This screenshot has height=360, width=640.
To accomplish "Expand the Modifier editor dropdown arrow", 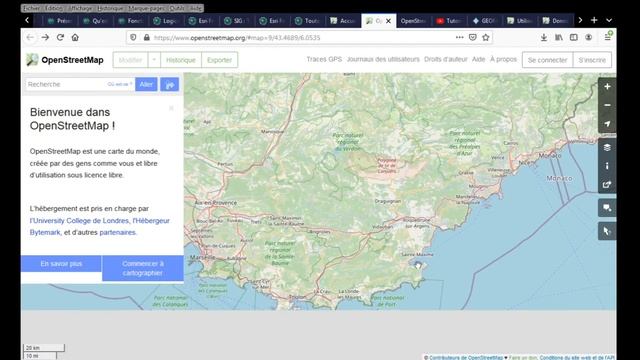I will [154, 60].
